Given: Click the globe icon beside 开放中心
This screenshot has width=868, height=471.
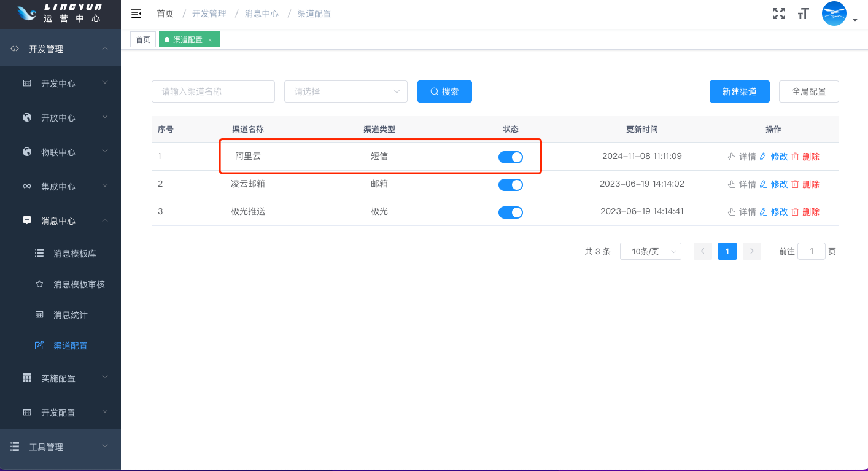Looking at the screenshot, I should tap(27, 117).
